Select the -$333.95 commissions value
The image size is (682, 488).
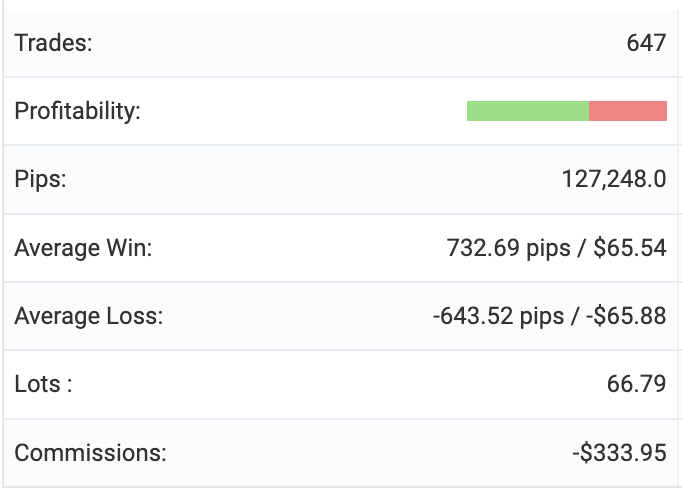point(620,452)
